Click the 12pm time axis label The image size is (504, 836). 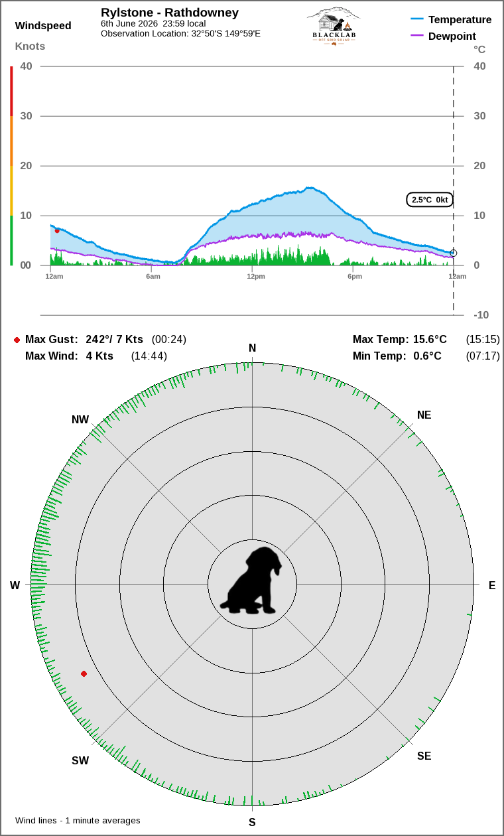(x=256, y=276)
